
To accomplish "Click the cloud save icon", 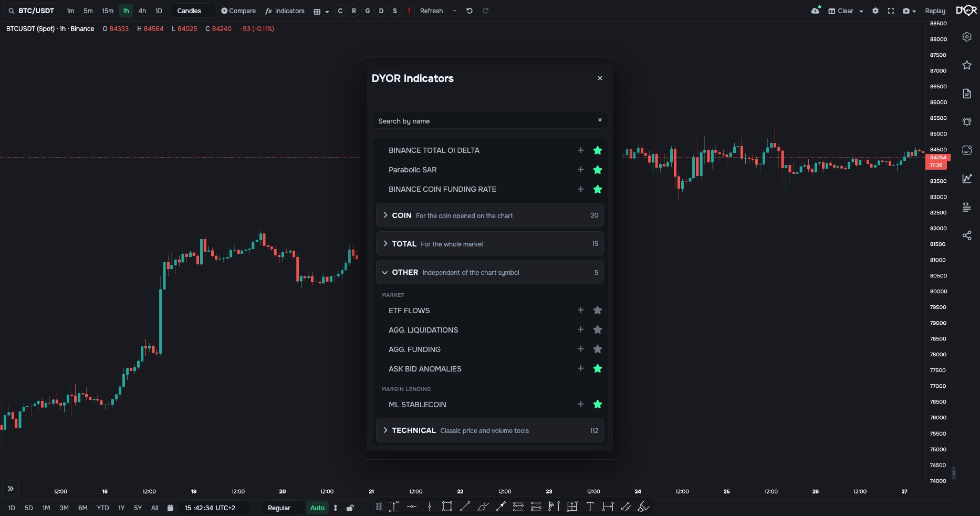I will pos(815,11).
